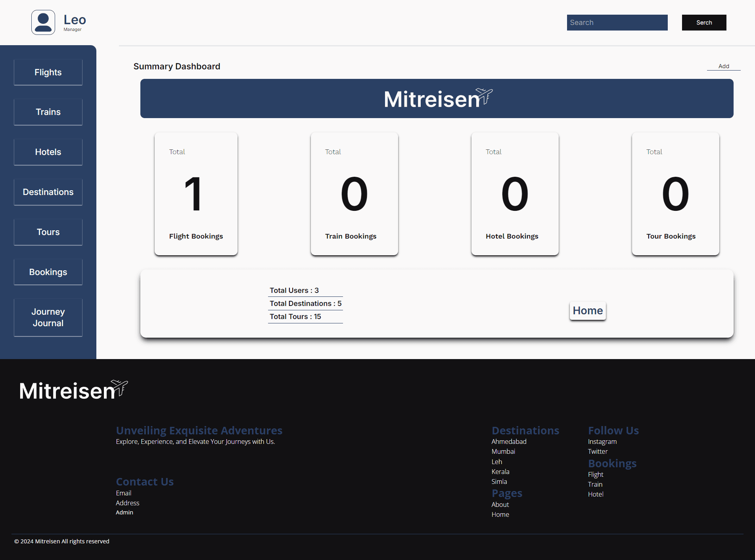Click the Hotel link under footer Bookings
The image size is (755, 560).
coord(596,494)
